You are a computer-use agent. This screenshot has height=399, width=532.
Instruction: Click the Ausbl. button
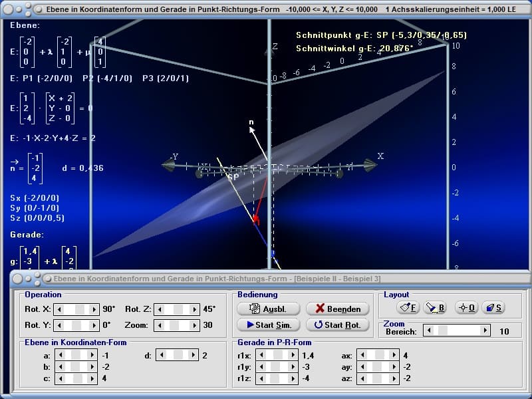tap(269, 309)
